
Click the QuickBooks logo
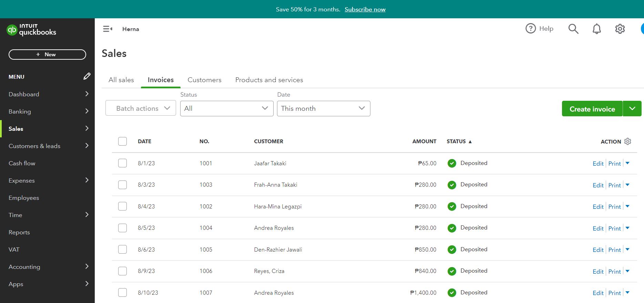pyautogui.click(x=31, y=30)
